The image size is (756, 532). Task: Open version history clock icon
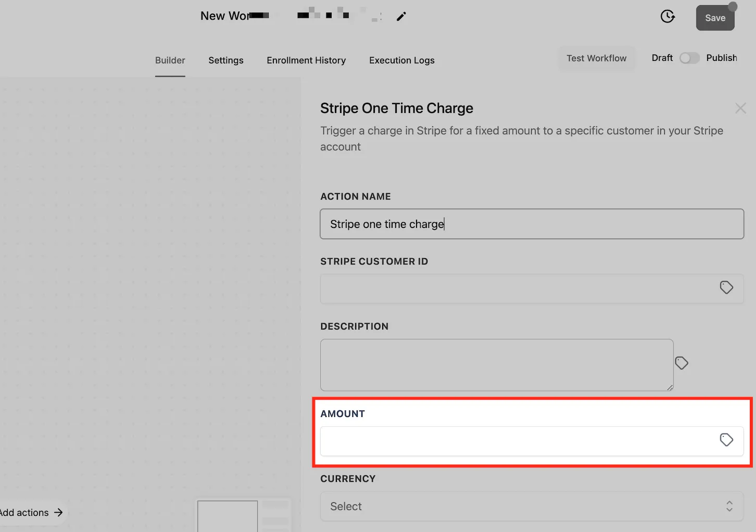[x=667, y=17]
